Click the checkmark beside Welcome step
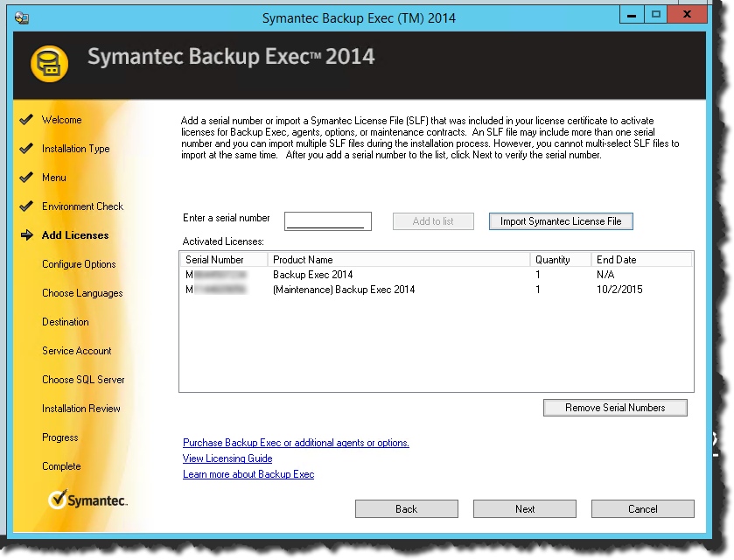 (26, 119)
